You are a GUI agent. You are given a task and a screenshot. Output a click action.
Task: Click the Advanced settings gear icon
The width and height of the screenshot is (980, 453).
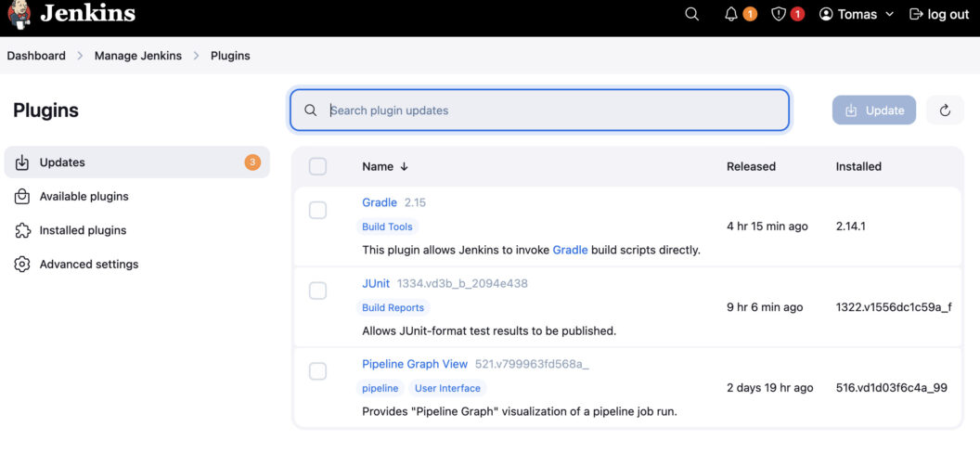pos(22,265)
